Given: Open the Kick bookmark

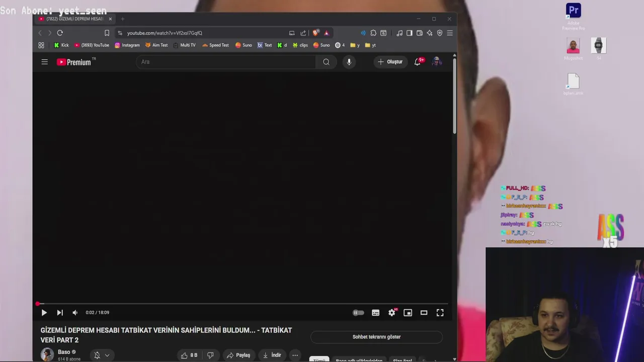Looking at the screenshot, I should pyautogui.click(x=61, y=45).
